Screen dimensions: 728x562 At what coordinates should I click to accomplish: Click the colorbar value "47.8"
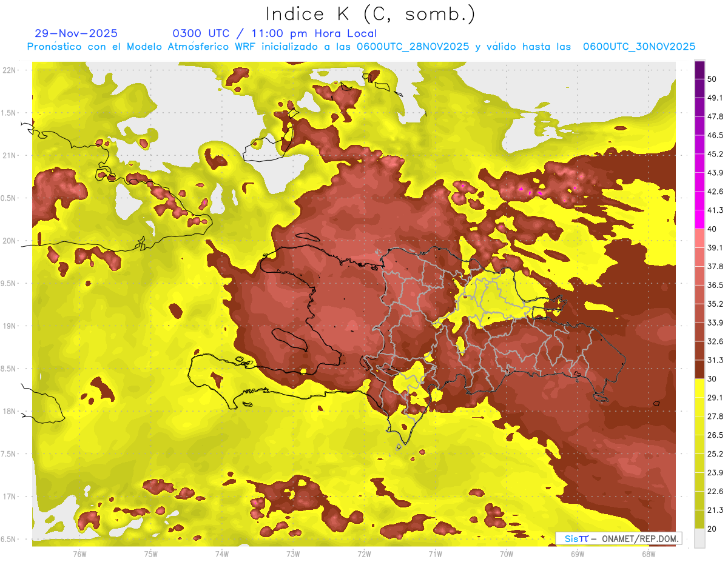715,116
